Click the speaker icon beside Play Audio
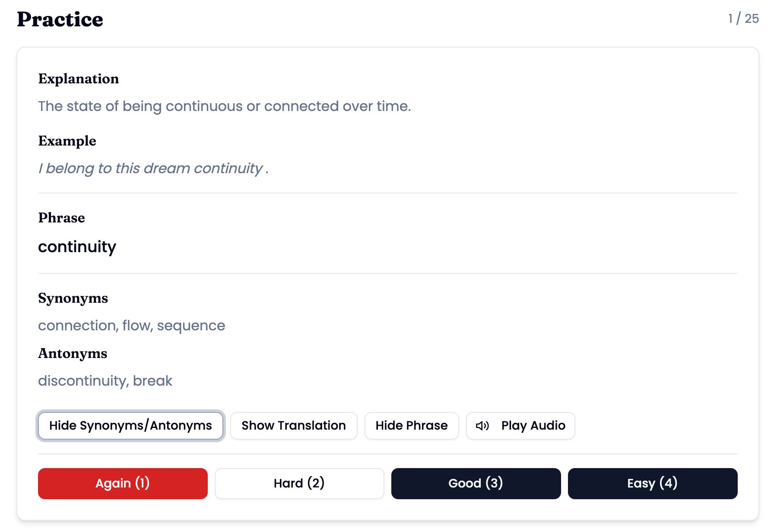 482,426
